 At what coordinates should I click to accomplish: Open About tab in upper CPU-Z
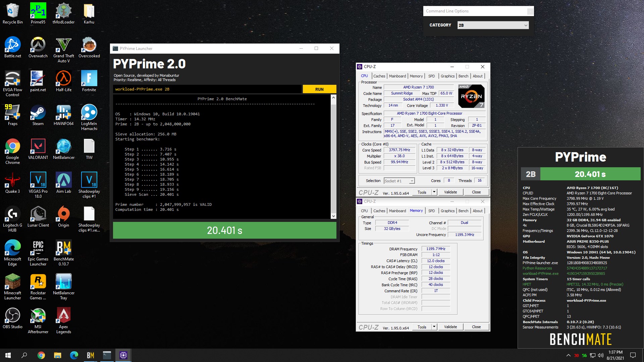tap(478, 76)
